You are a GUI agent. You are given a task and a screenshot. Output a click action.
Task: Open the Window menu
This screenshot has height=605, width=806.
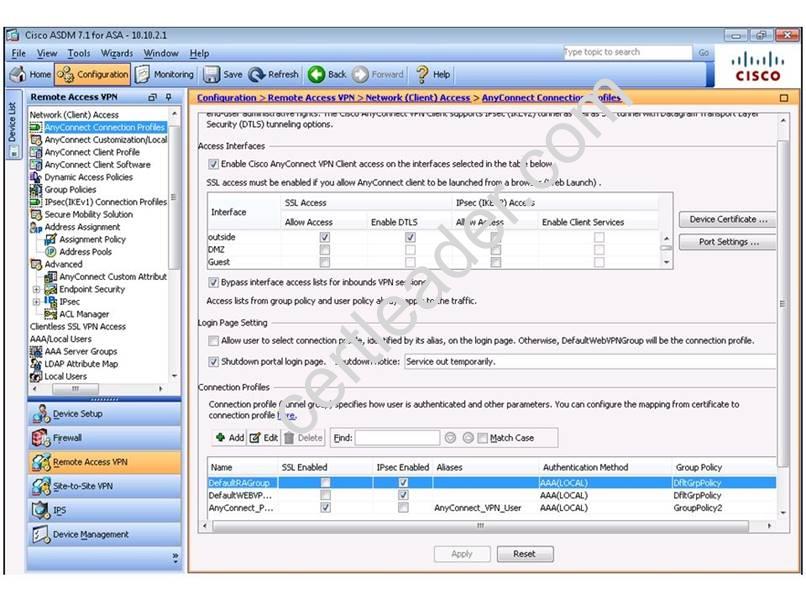[x=161, y=53]
